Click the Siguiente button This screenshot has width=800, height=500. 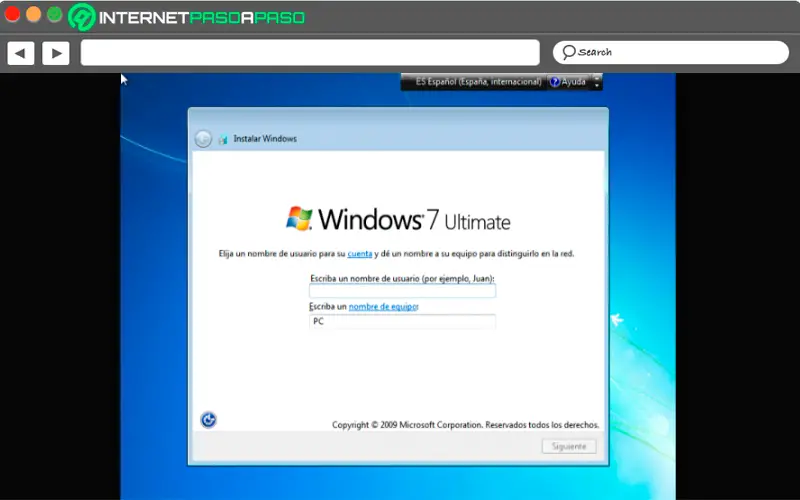click(569, 446)
